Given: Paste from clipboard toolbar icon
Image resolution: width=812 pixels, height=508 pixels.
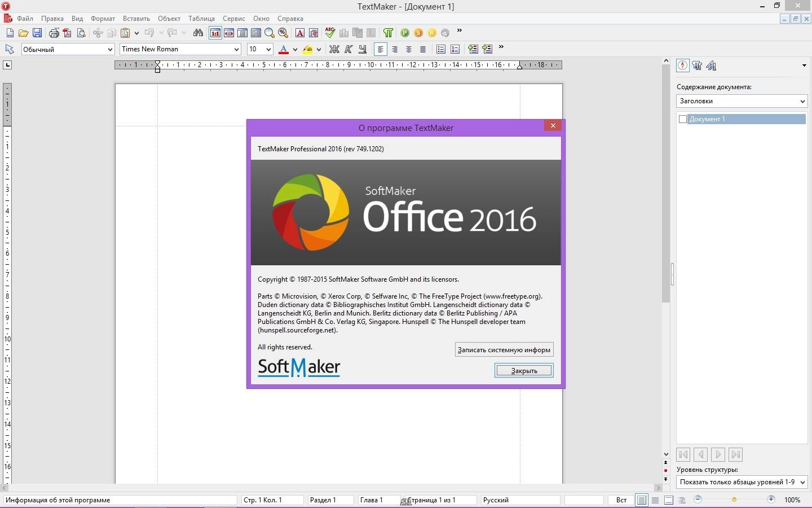Looking at the screenshot, I should tap(125, 33).
